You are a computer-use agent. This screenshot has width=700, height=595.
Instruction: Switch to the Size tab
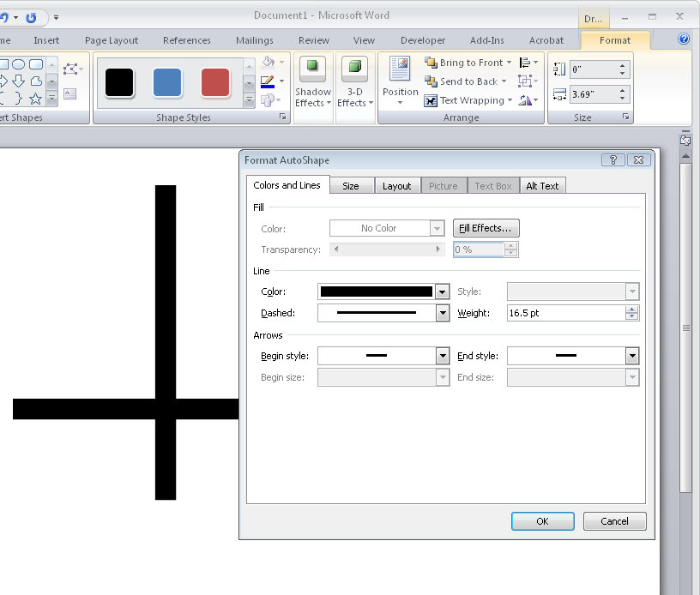[x=351, y=186]
